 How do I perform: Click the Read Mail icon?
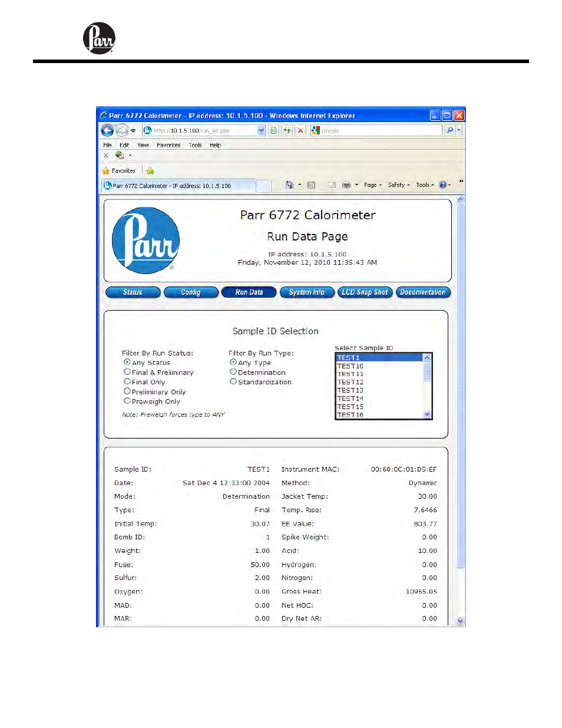[x=332, y=185]
